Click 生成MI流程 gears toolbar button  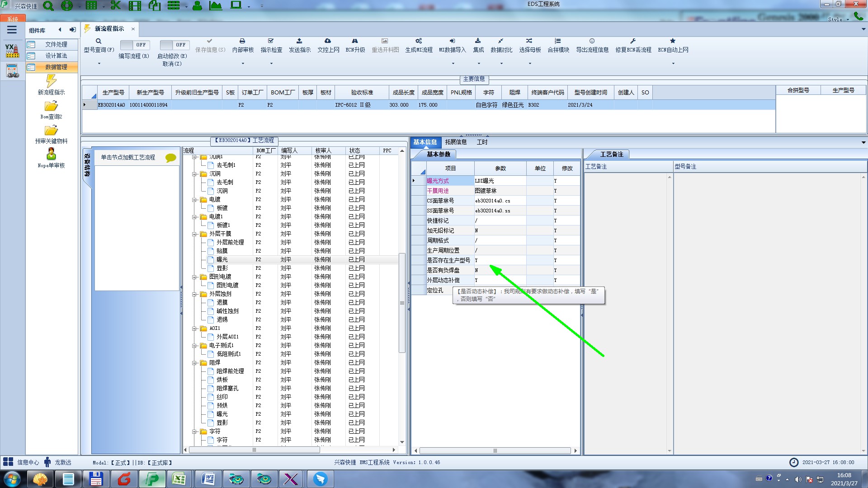point(419,46)
